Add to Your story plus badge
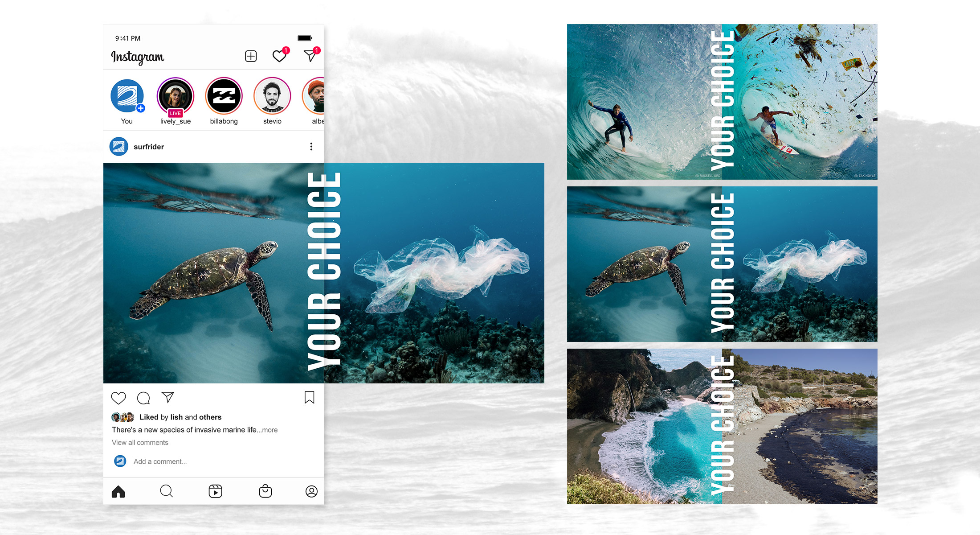Screen dimensions: 980x535 (141, 108)
